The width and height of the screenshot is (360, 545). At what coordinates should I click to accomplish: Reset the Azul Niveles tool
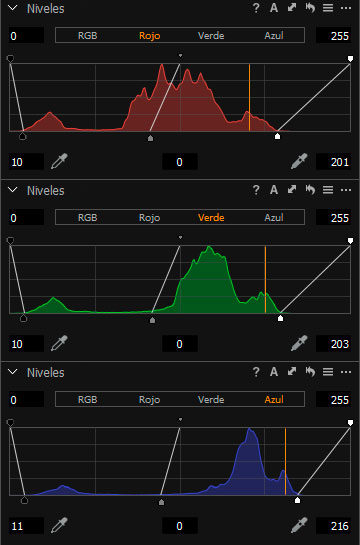(x=310, y=372)
